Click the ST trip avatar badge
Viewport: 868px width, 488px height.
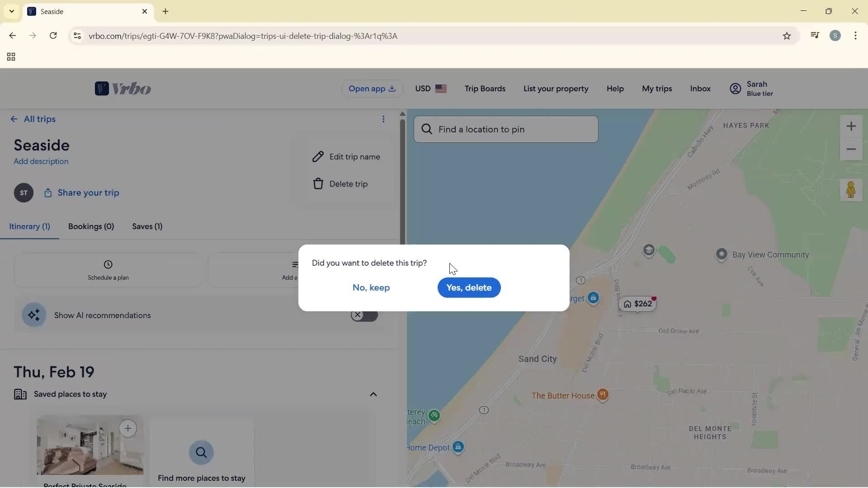point(23,192)
